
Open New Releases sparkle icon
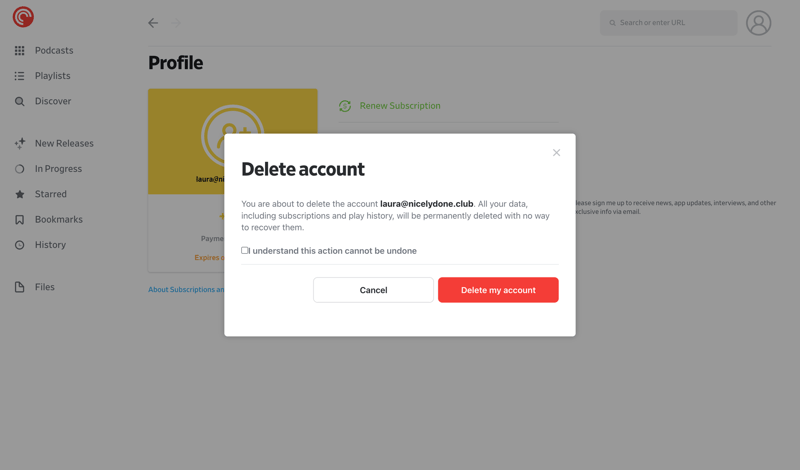point(19,143)
